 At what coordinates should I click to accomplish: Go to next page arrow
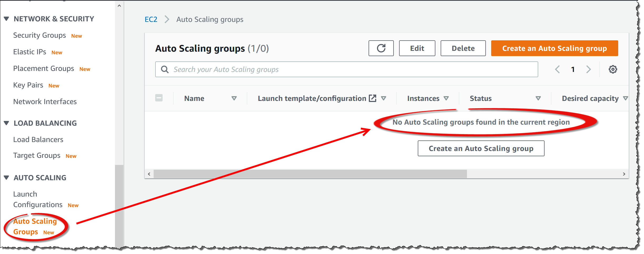588,69
